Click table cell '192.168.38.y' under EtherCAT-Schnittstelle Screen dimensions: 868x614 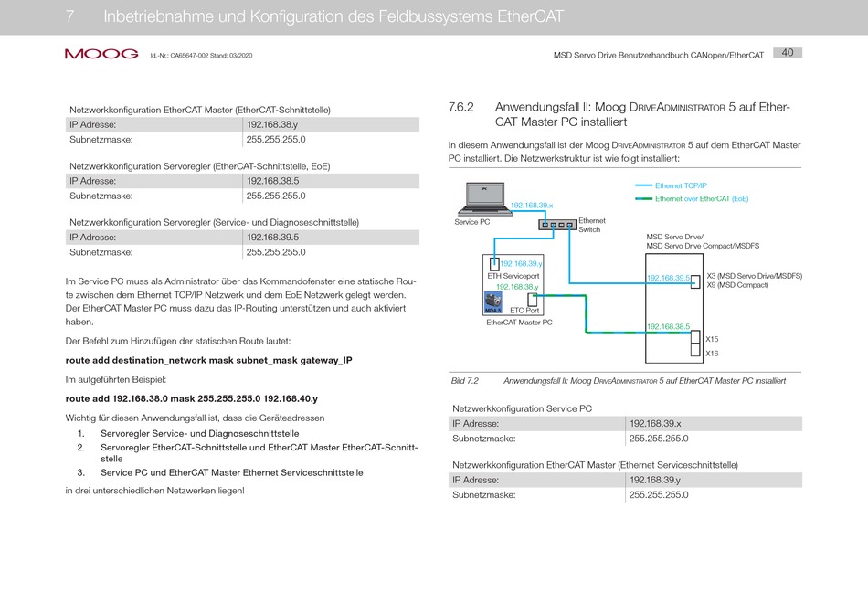point(271,124)
